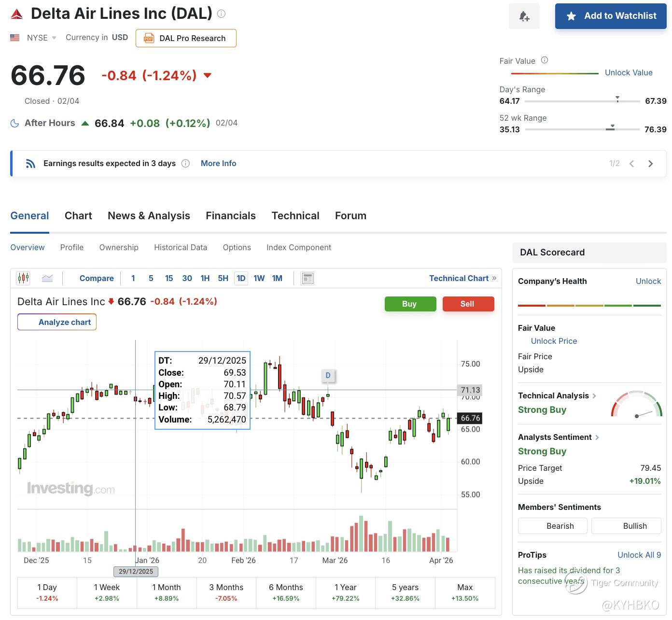Click the Day's Range slider bar
The image size is (672, 620).
582,101
